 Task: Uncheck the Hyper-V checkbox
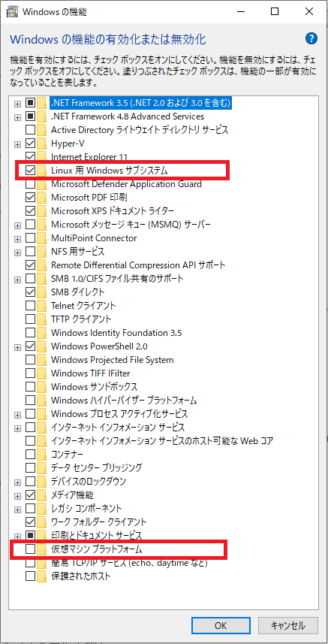(x=30, y=144)
